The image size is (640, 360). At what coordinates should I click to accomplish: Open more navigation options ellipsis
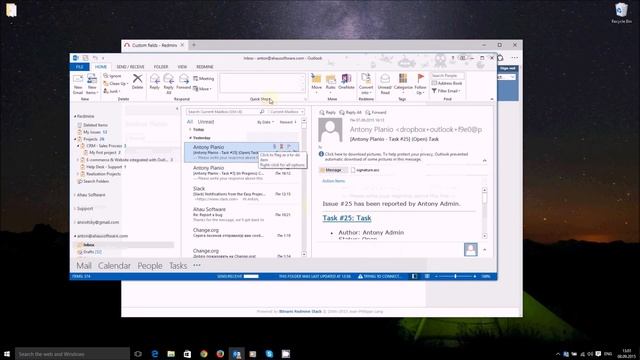[x=197, y=265]
